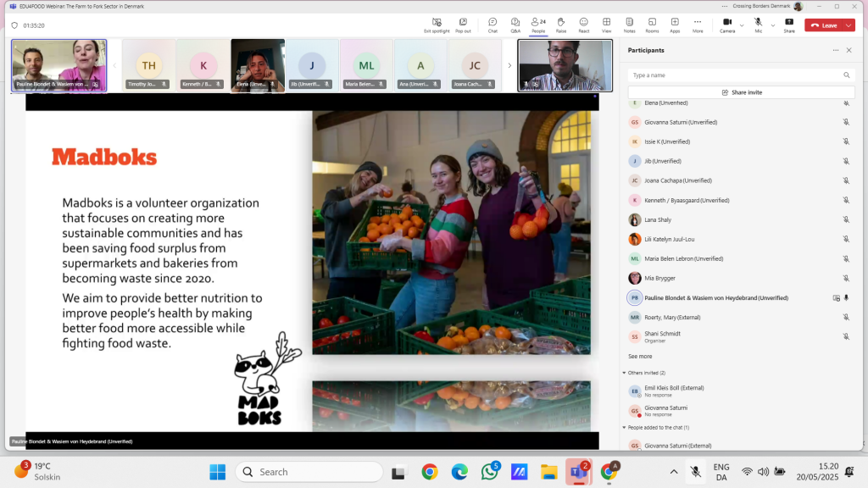Select Kenneth / Byaasgaard in participant list
Screen dimensions: 868x488
tap(741, 200)
